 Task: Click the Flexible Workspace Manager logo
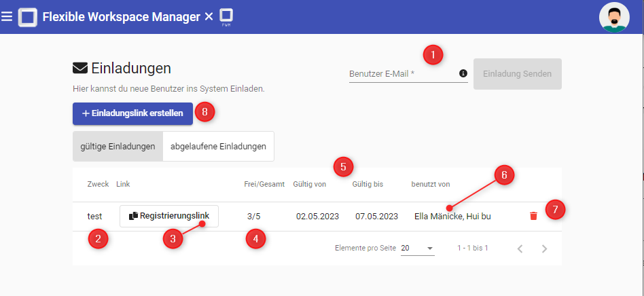(x=28, y=17)
